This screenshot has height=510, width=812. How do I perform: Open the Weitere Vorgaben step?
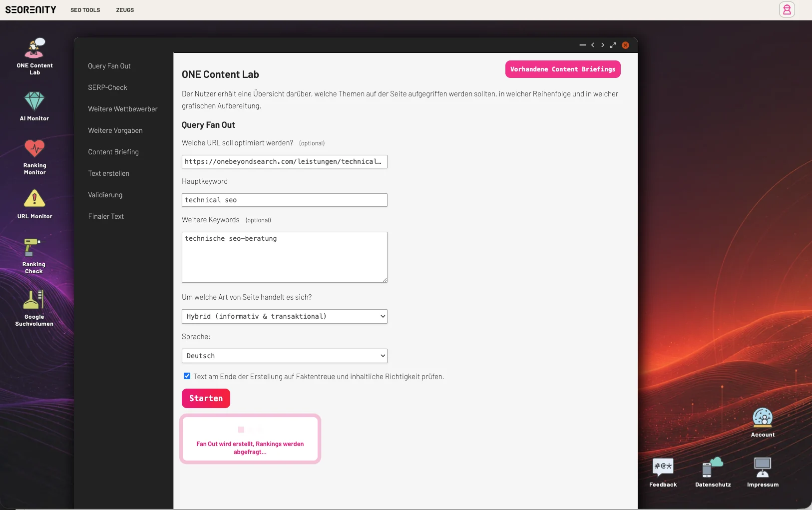coord(115,130)
